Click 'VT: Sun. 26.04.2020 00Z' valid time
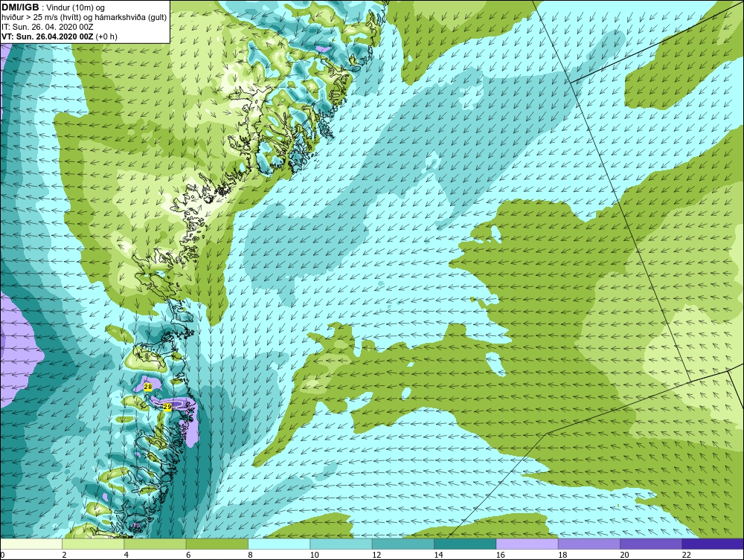 click(48, 36)
